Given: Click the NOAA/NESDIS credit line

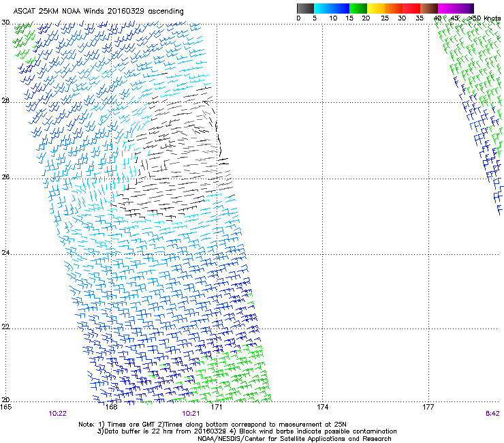Looking at the screenshot, I should point(294,439).
